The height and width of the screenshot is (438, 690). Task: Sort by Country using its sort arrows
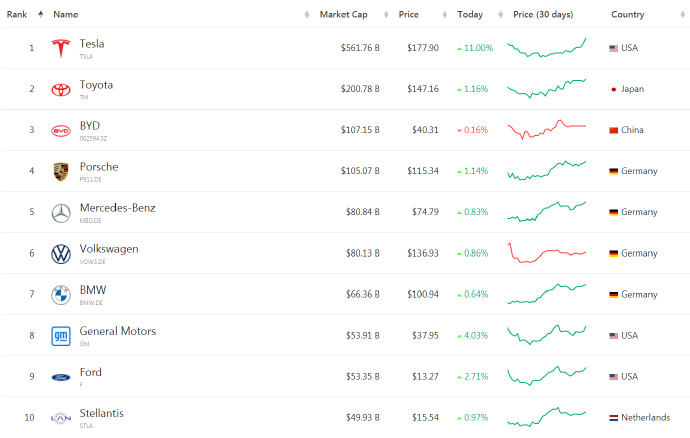click(683, 15)
